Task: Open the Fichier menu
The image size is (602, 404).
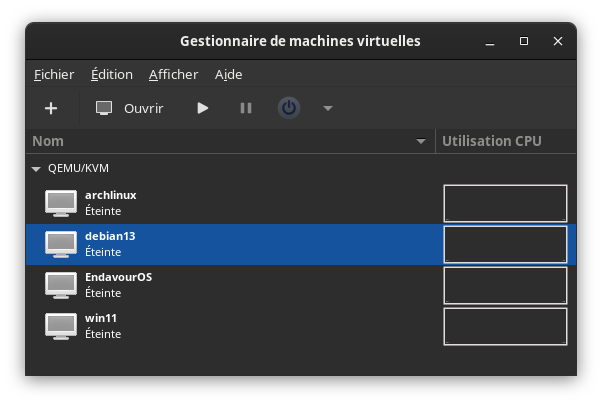Action: 54,75
